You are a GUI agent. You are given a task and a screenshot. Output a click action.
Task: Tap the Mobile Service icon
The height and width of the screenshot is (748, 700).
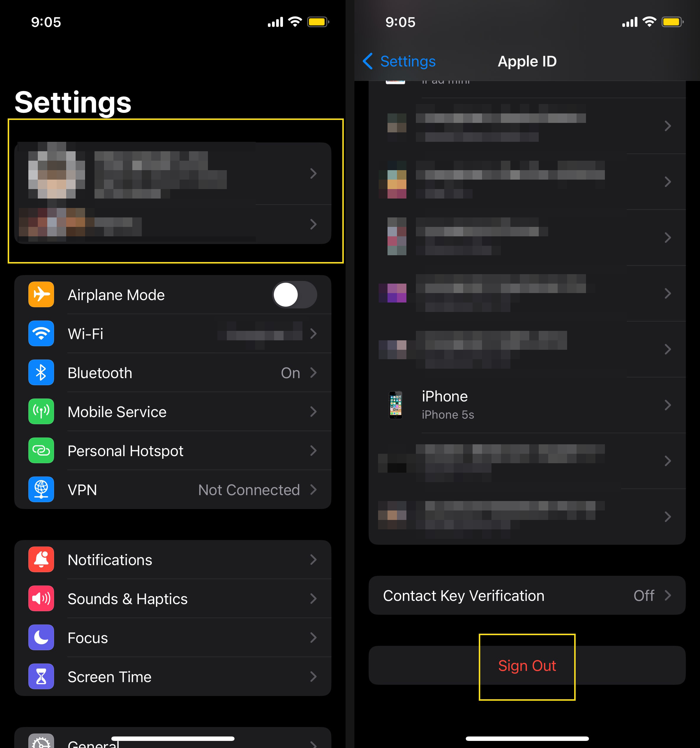tap(41, 411)
